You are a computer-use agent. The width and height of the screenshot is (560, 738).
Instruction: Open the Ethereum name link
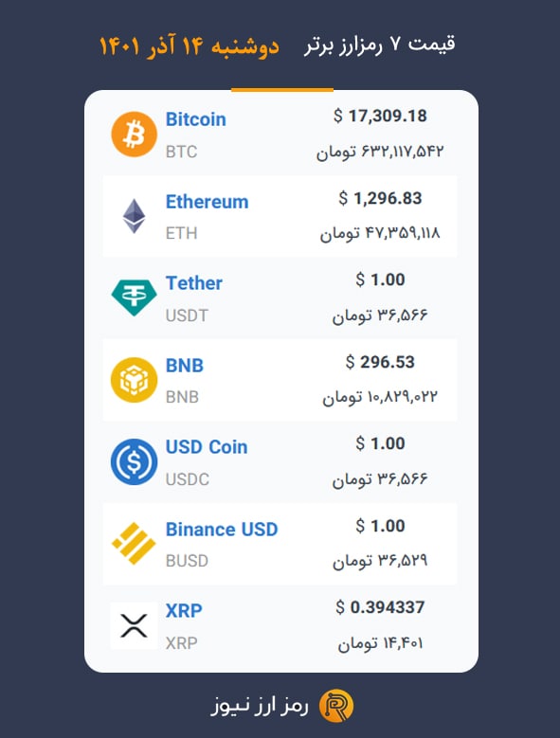tap(208, 202)
